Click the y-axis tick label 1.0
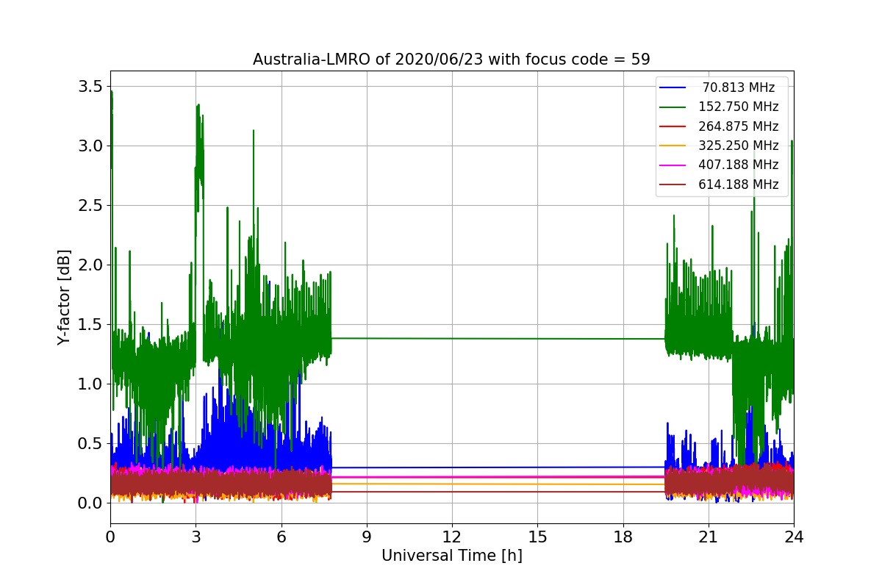The image size is (882, 588). click(91, 384)
